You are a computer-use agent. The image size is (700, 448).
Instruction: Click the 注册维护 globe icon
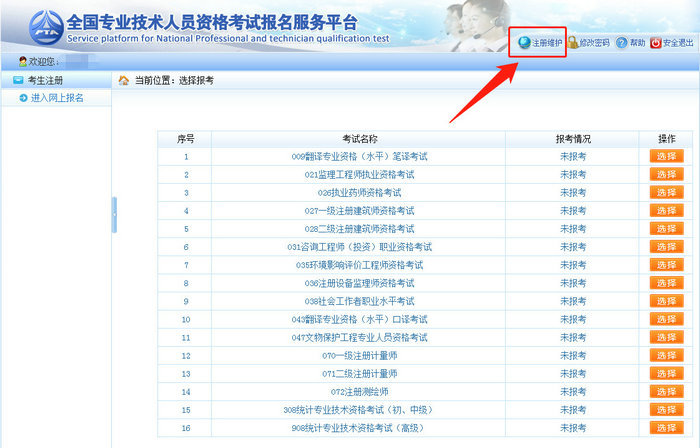point(524,43)
